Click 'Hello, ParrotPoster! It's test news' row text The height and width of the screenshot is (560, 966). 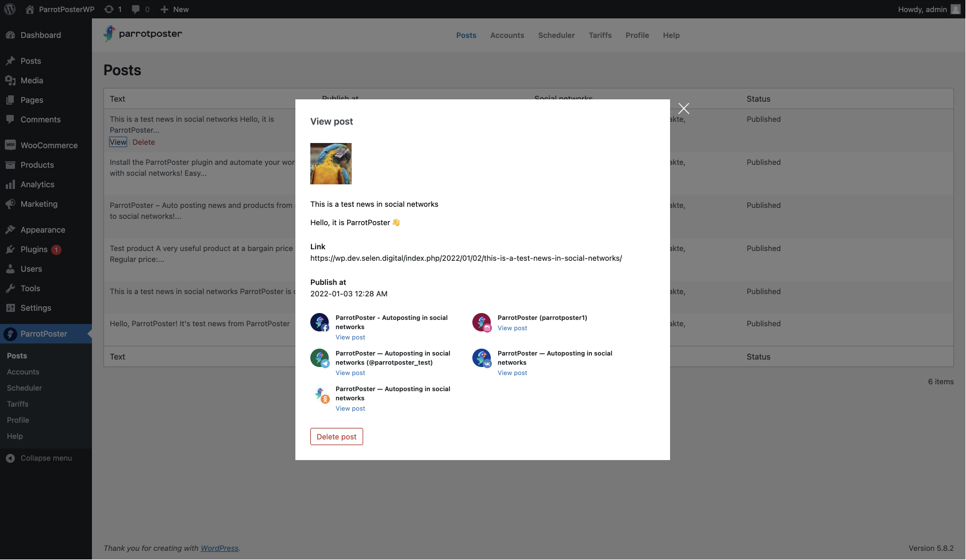200,324
